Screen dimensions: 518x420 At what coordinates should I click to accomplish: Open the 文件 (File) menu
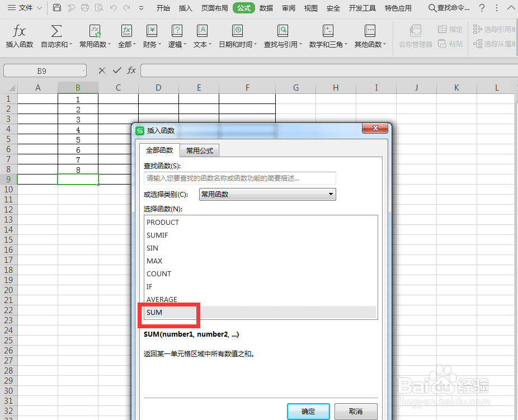[25, 8]
